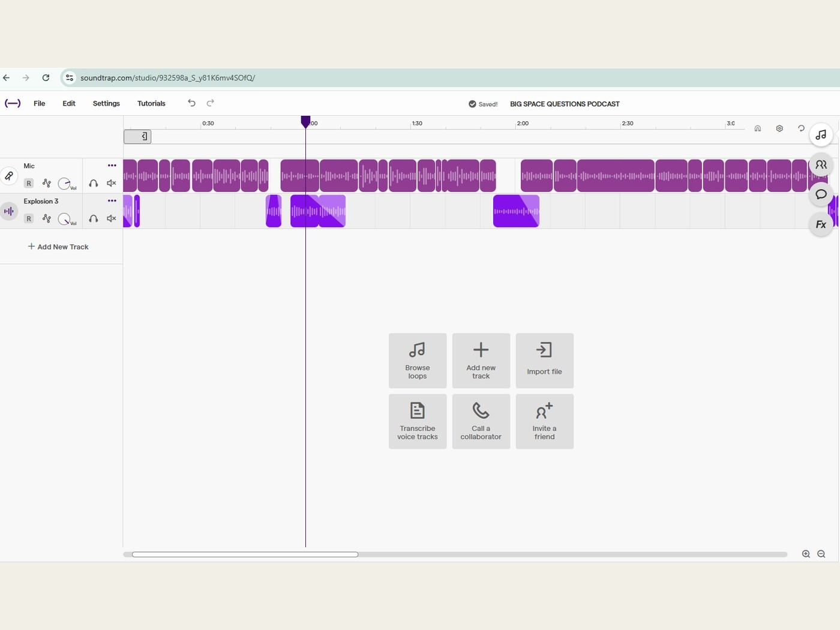The height and width of the screenshot is (630, 840).
Task: Open the collaborators panel icon
Action: pyautogui.click(x=821, y=164)
